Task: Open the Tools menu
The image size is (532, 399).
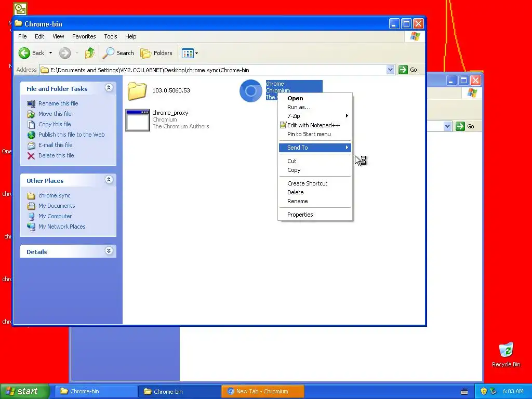Action: pos(111,36)
